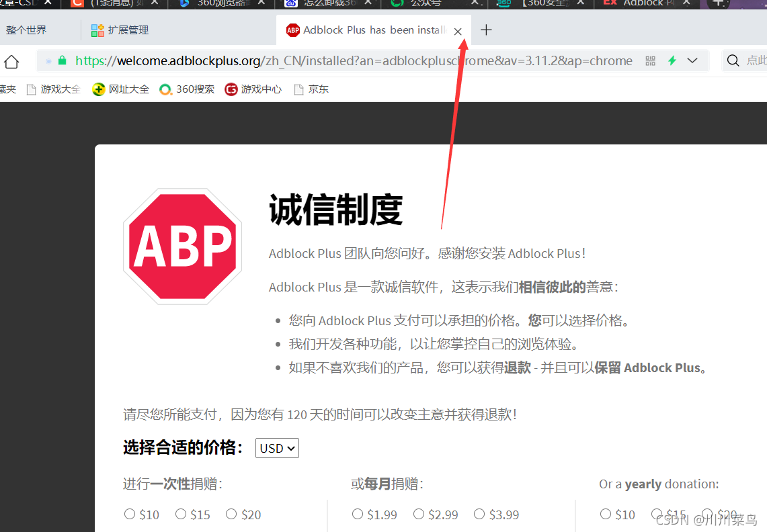
Task: Open a new tab with plus button
Action: tap(486, 30)
